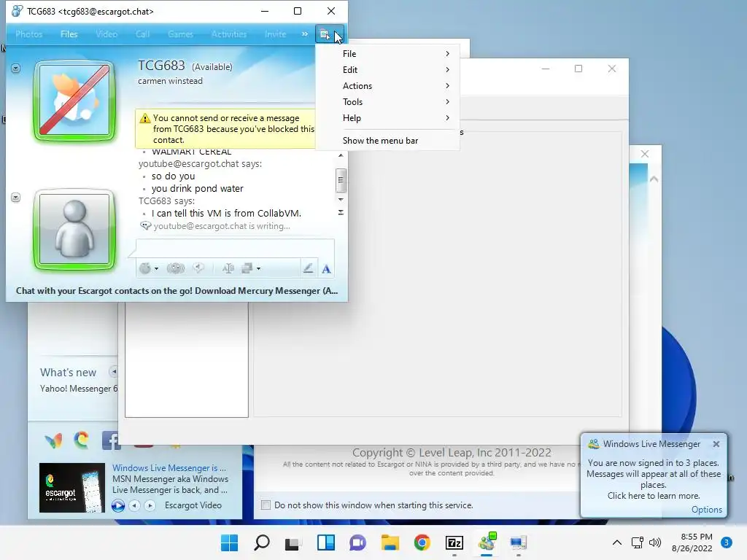The height and width of the screenshot is (560, 747).
Task: Open the Windows Start menu
Action: (x=229, y=542)
